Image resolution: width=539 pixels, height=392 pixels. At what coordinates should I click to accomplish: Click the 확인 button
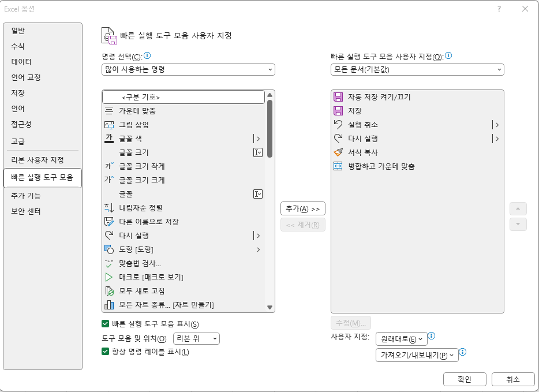[x=465, y=379]
